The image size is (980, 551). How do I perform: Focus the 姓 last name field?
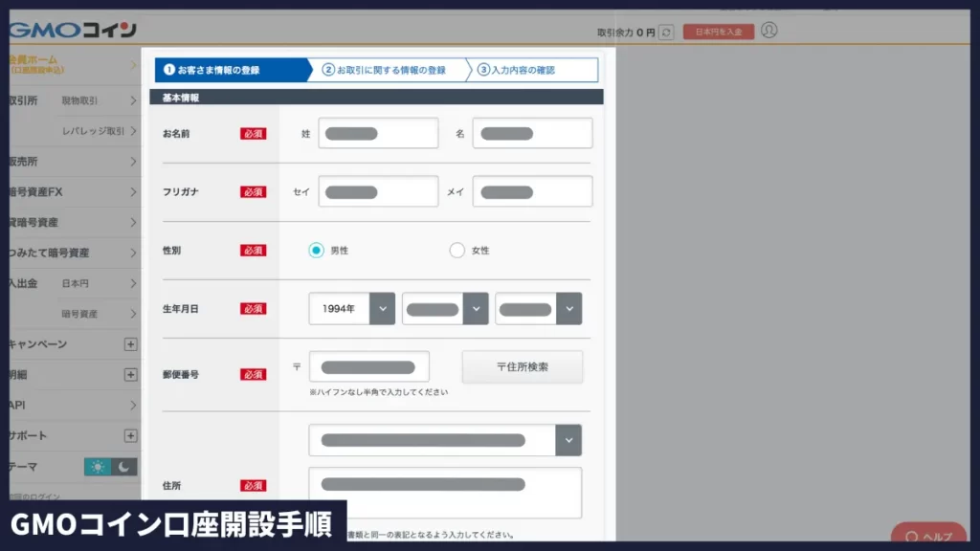tap(378, 133)
